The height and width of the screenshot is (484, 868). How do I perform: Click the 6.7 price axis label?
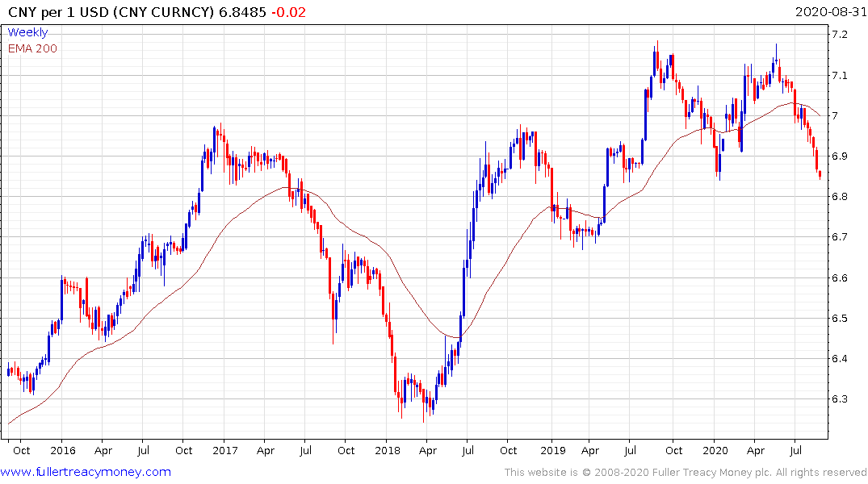click(839, 236)
